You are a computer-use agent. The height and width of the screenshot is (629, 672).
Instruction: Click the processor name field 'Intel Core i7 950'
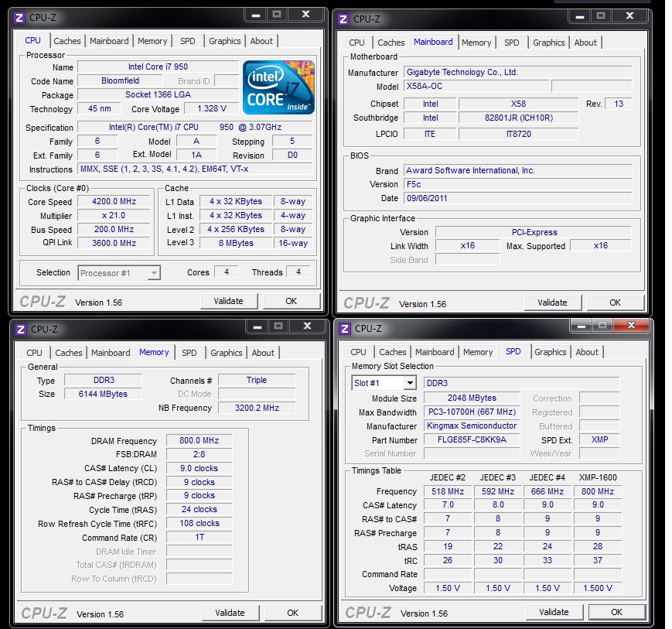coord(158,67)
